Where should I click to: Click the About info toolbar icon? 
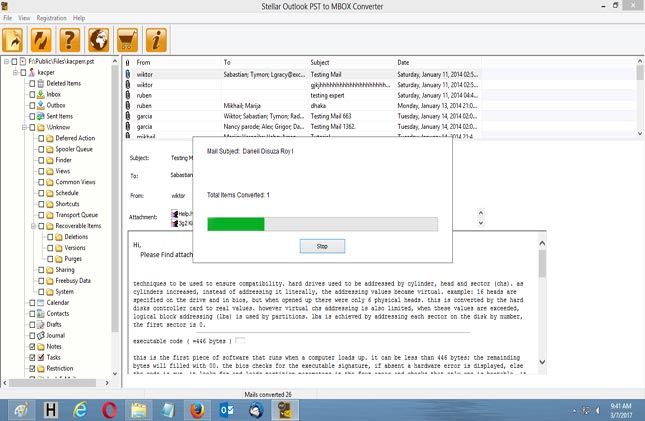(x=156, y=40)
